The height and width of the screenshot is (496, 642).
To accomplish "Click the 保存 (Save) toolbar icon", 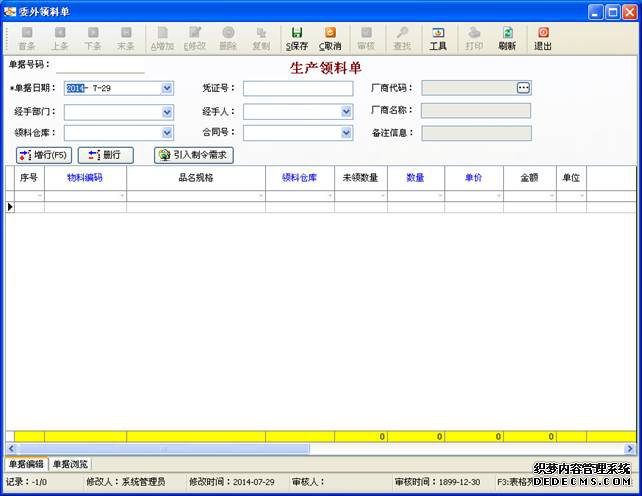I will [x=296, y=38].
